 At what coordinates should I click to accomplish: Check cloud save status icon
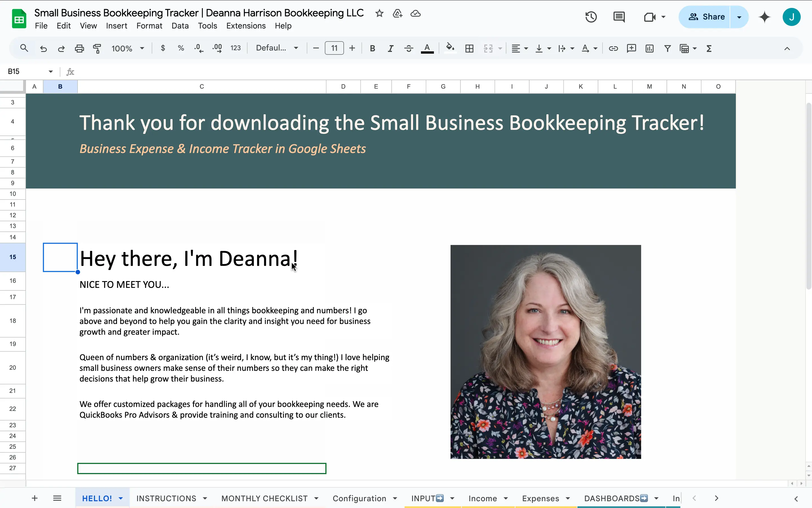(415, 14)
